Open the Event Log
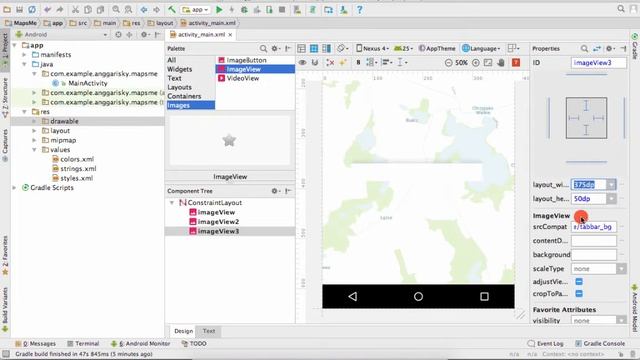 [545, 344]
